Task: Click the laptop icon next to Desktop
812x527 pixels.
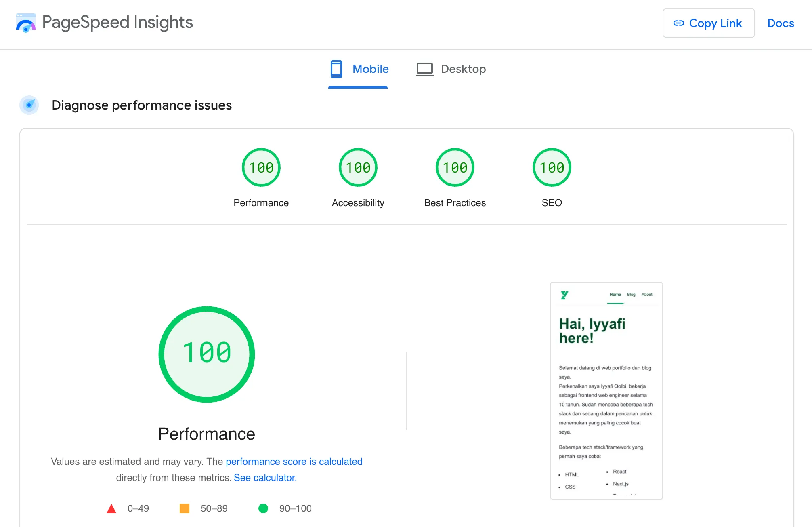Action: point(424,69)
